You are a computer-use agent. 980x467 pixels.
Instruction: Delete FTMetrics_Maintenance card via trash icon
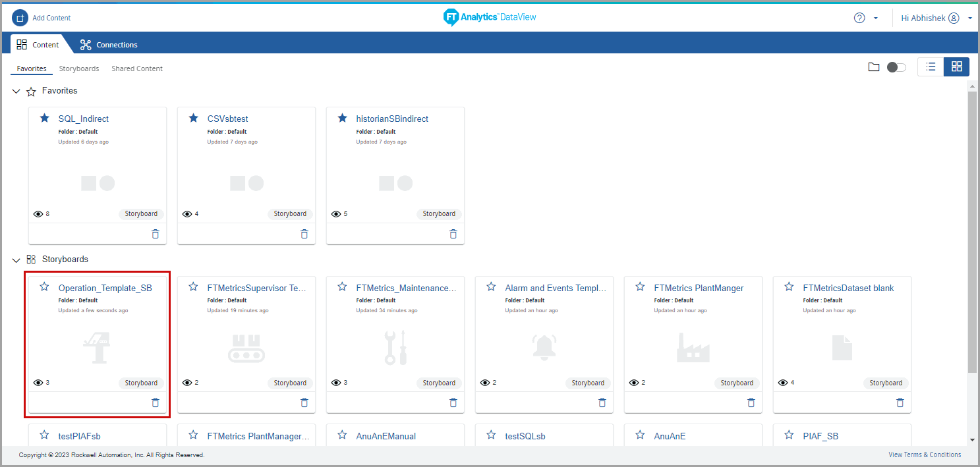tap(453, 402)
